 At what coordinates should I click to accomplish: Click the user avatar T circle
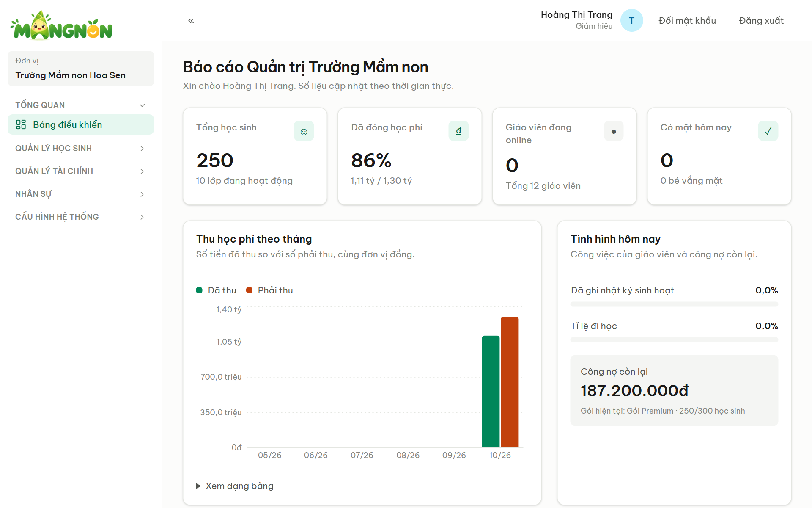coord(631,20)
